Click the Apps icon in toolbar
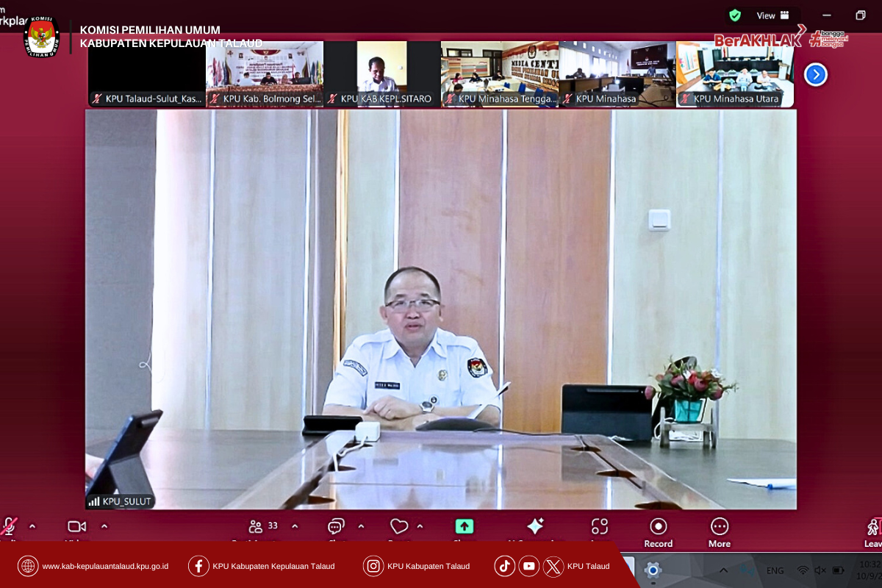Viewport: 882px width, 588px height. pyautogui.click(x=600, y=527)
